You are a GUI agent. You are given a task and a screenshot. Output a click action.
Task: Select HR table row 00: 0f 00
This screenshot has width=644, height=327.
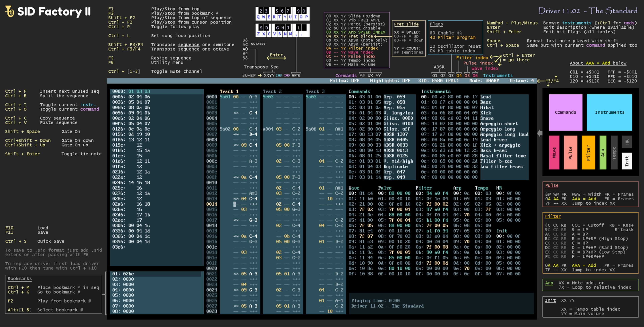(508, 193)
